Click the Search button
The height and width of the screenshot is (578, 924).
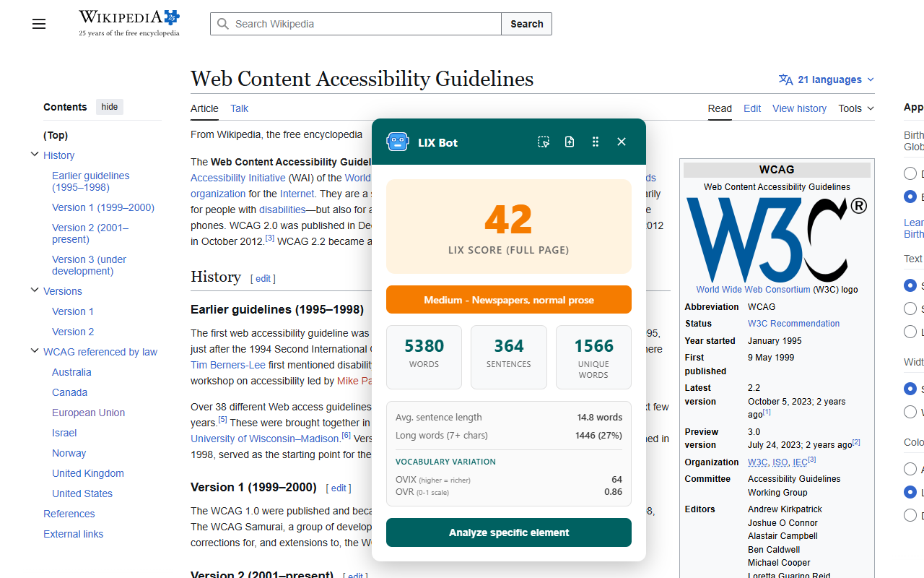(x=527, y=24)
